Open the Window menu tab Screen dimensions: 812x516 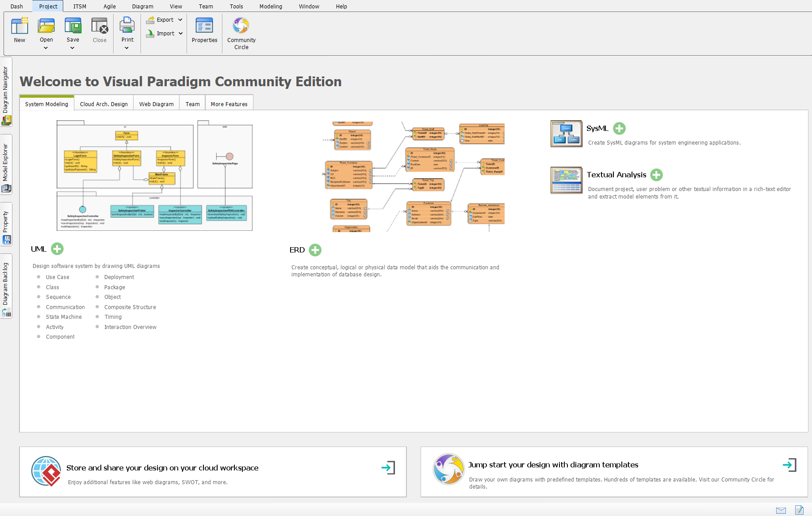tap(309, 6)
